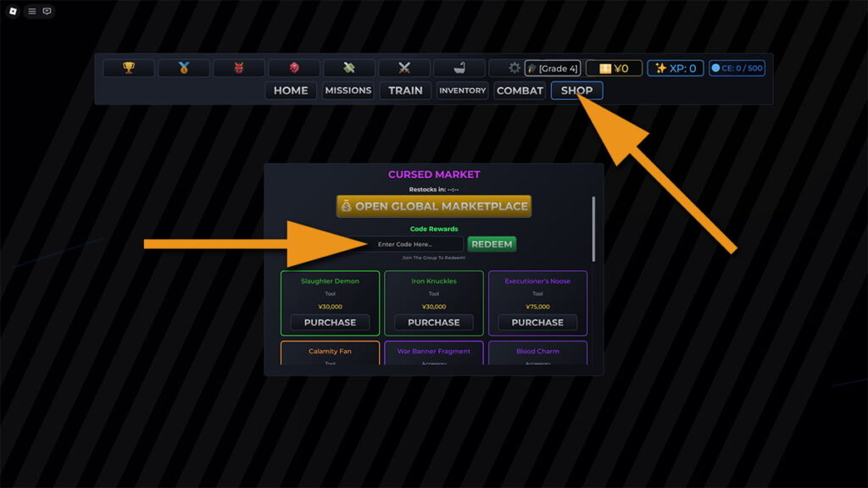The image size is (868, 488).
Task: Select the medal ranking icon
Action: 183,67
